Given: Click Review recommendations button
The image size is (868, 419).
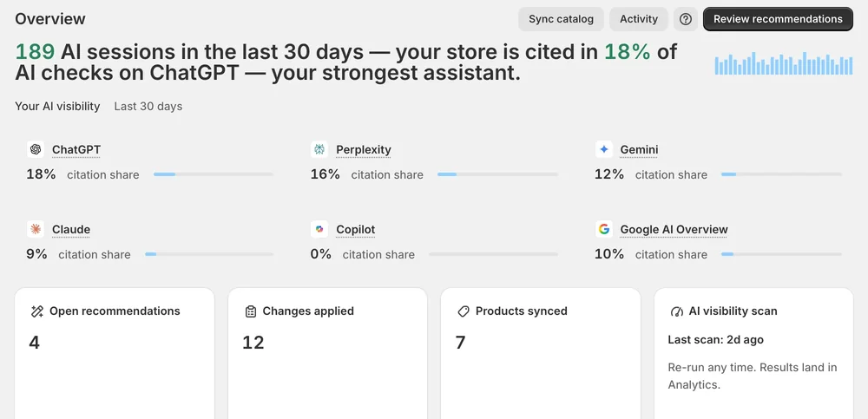Looking at the screenshot, I should click(778, 19).
